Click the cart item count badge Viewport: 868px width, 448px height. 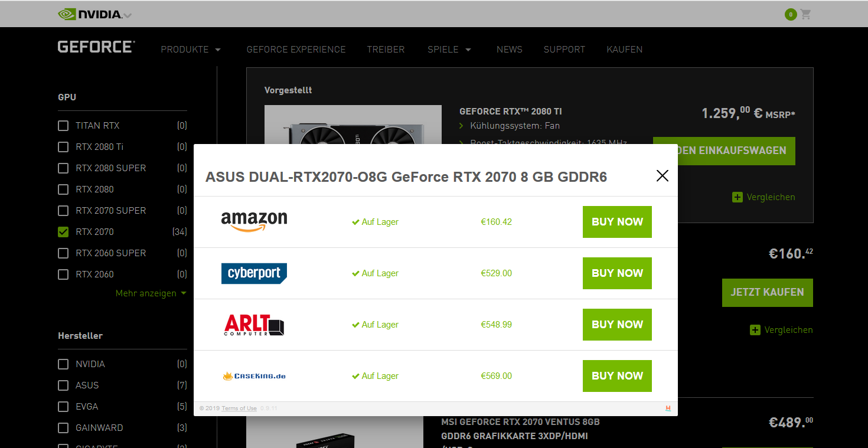pos(791,14)
